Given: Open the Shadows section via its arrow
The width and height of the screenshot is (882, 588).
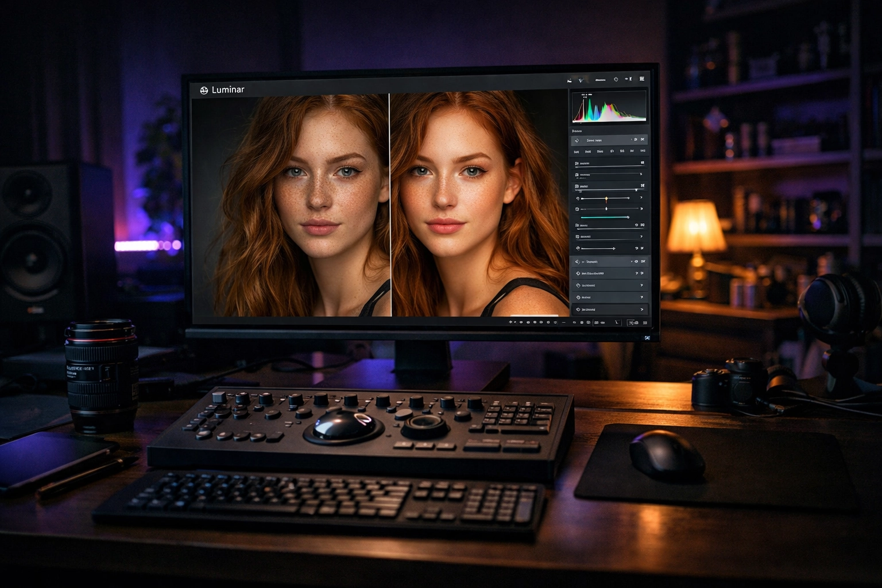Looking at the screenshot, I should click(641, 285).
